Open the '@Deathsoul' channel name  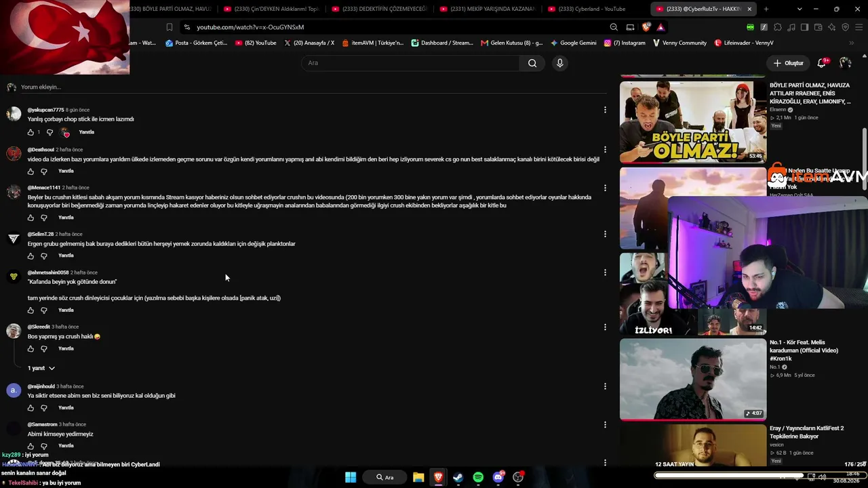pyautogui.click(x=41, y=150)
